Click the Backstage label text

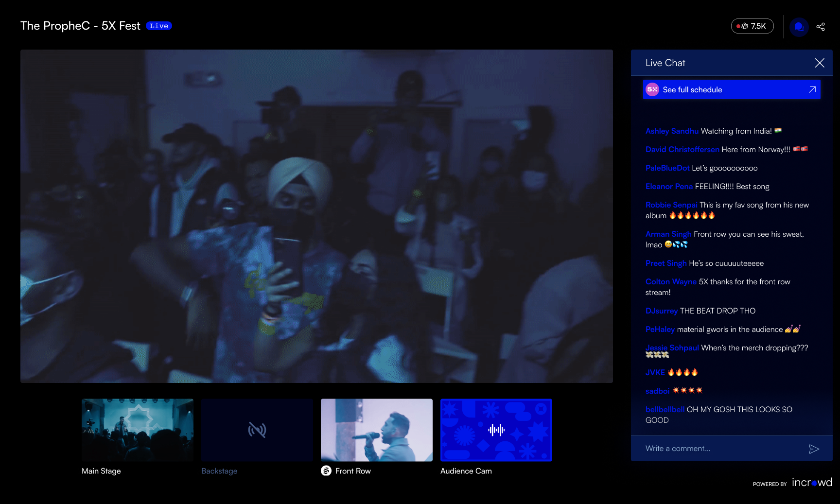point(219,471)
